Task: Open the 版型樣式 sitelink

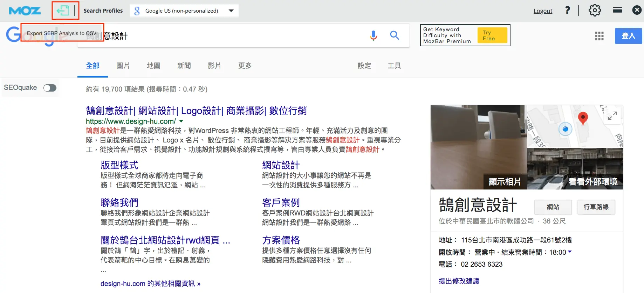Action: (119, 165)
